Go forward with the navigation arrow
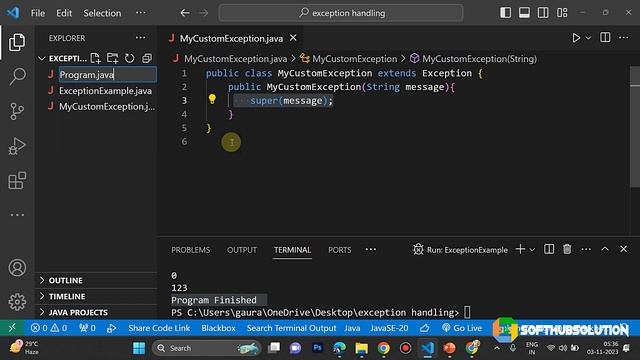Viewport: 640px width, 360px height. [203, 13]
